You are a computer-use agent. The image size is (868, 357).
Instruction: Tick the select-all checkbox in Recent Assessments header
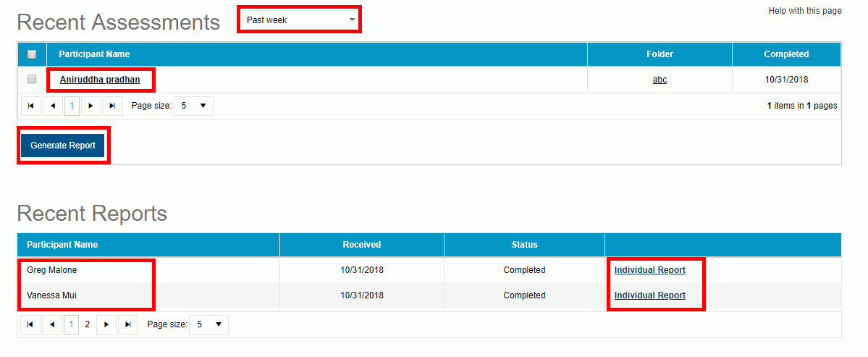tap(32, 54)
